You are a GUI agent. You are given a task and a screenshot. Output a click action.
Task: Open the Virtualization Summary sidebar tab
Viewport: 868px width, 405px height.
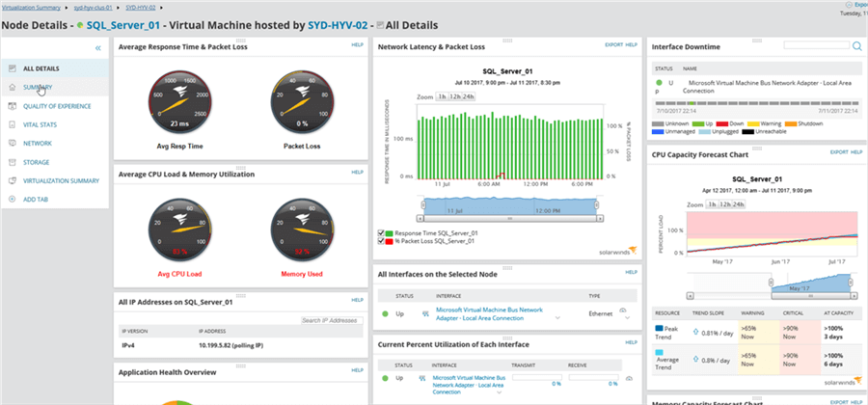[x=55, y=181]
